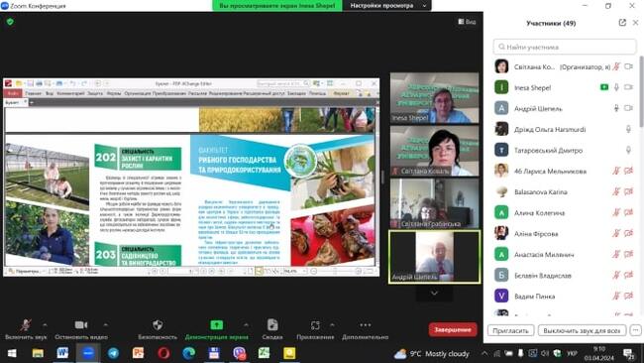Image resolution: width=644 pixels, height=363 pixels.
Task: Click the green Share Screen icon
Action: click(216, 325)
